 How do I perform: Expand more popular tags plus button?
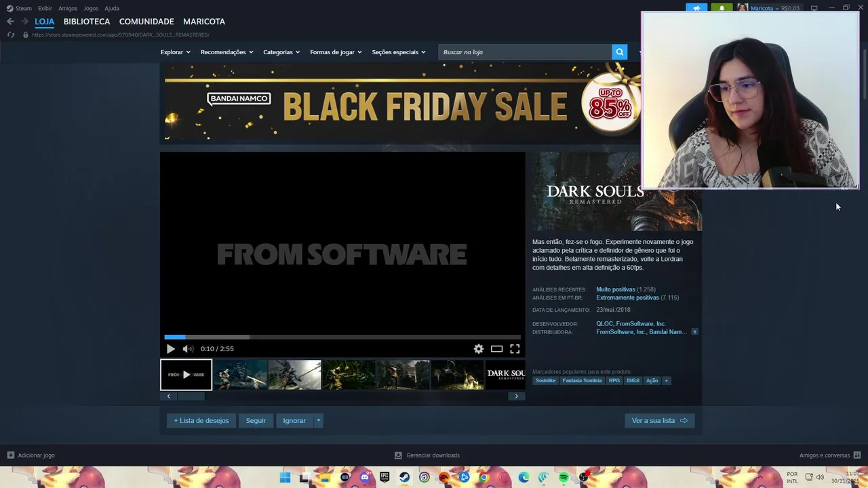667,381
